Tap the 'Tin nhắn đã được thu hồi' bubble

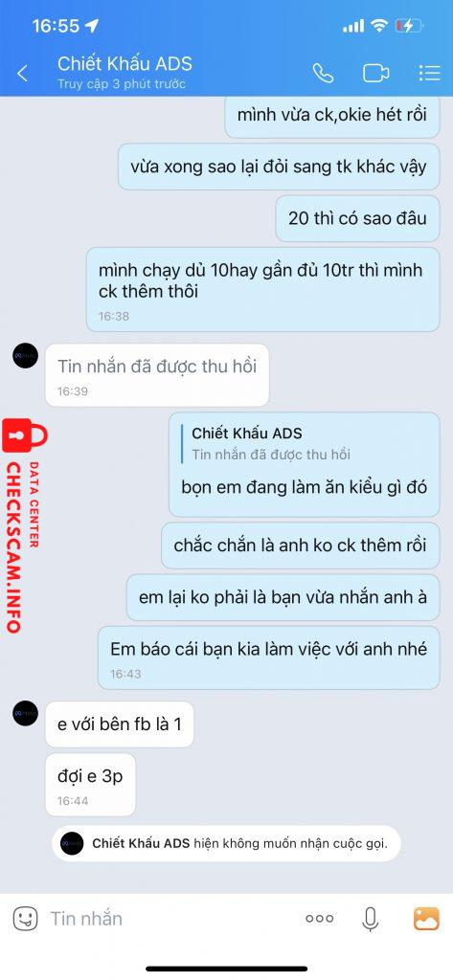pos(157,375)
